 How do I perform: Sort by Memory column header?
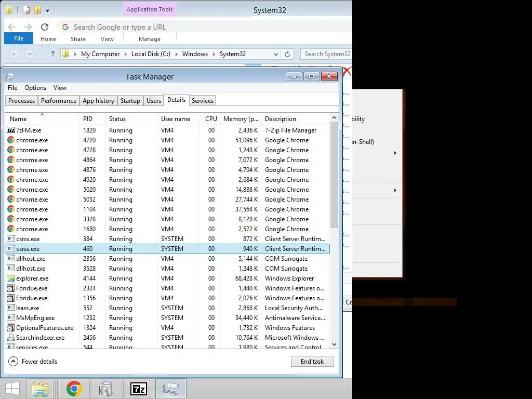241,119
